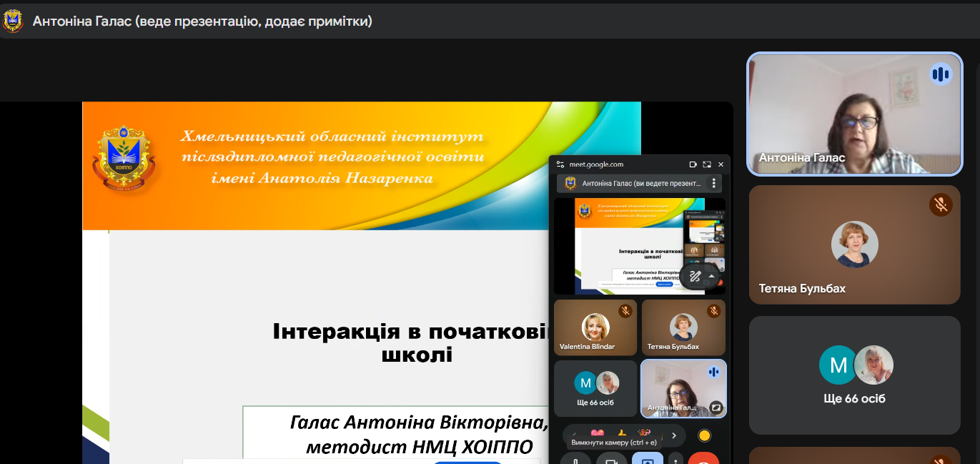Viewport: 980px width, 464px height.
Task: Expand the arrow next to the annotation pen
Action: pyautogui.click(x=711, y=276)
